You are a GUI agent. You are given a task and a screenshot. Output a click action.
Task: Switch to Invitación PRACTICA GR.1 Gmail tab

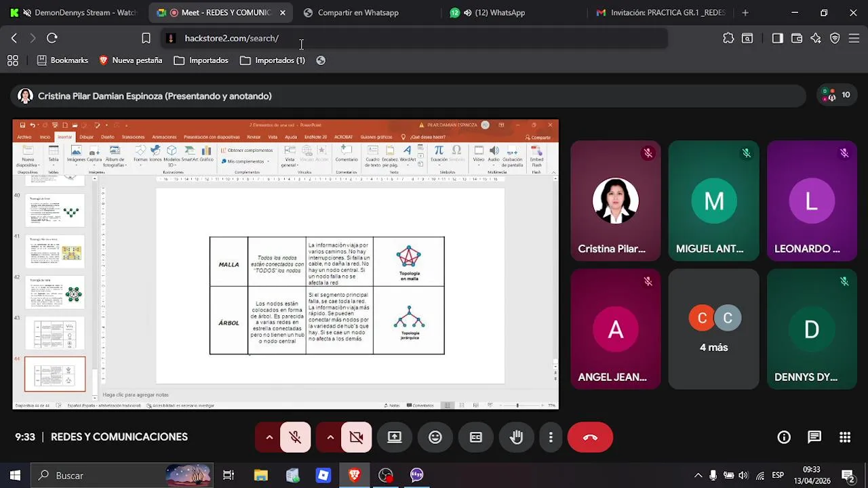(660, 12)
